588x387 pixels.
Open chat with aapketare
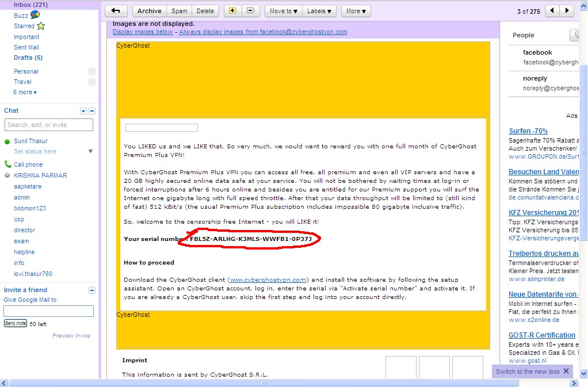click(28, 186)
